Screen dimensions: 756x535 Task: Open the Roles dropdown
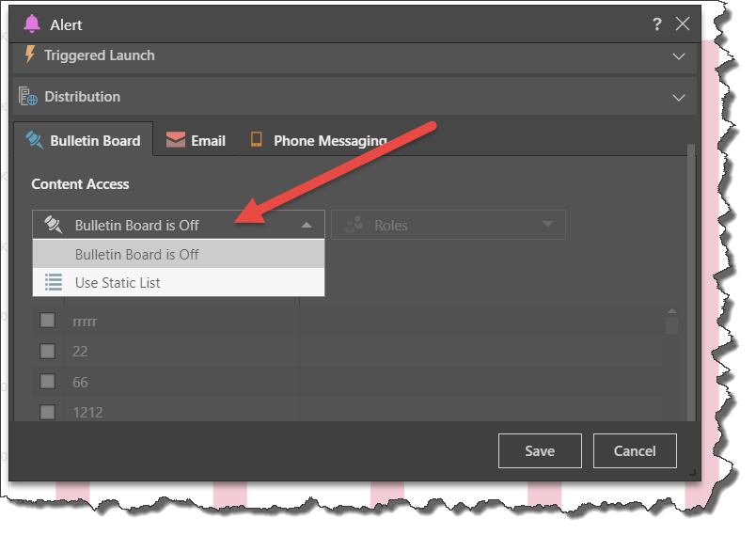449,226
